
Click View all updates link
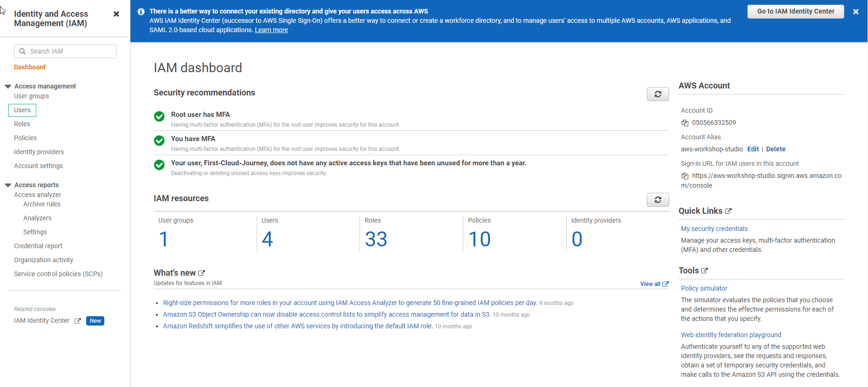[650, 284]
